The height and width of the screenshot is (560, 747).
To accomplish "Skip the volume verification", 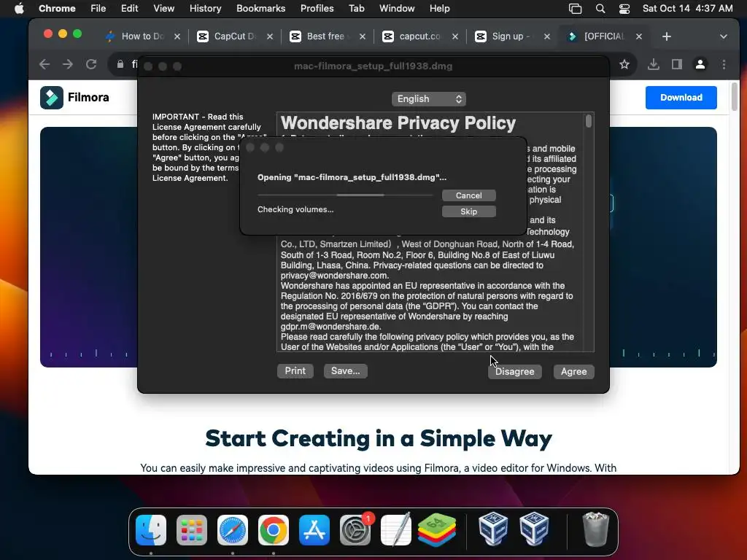I will 469,211.
